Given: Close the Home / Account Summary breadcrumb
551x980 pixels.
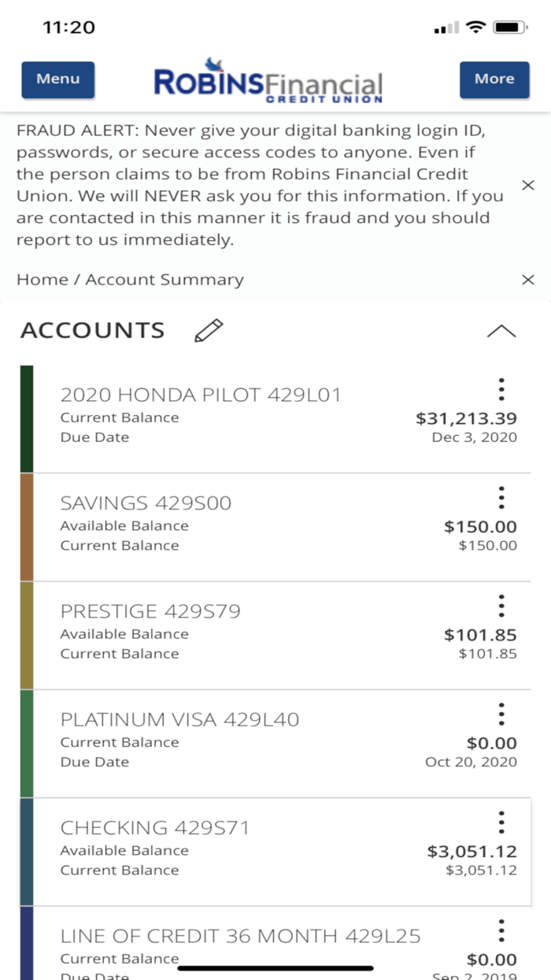Looking at the screenshot, I should pos(528,280).
